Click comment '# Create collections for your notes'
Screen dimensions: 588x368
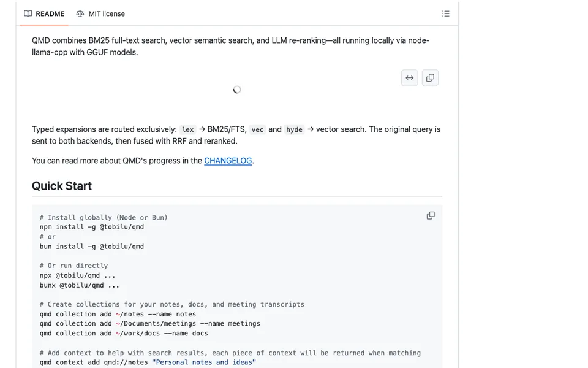click(172, 304)
